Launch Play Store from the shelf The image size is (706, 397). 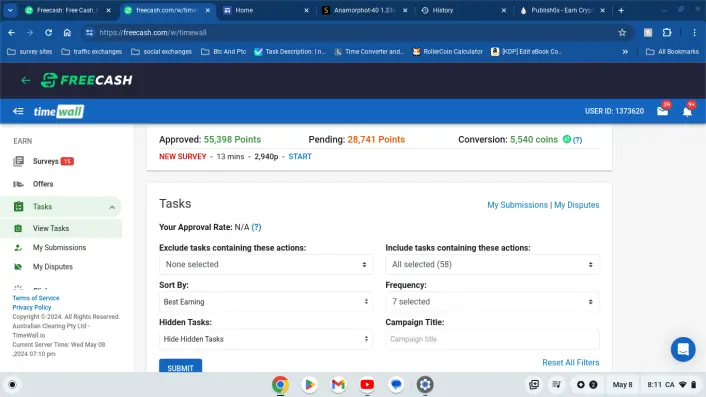[x=309, y=384]
